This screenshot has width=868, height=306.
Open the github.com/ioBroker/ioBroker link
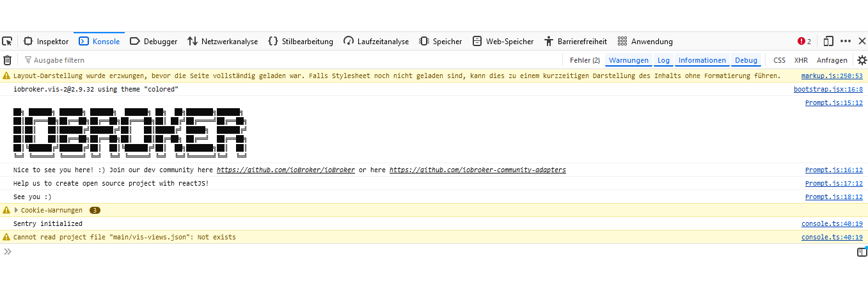click(x=285, y=170)
